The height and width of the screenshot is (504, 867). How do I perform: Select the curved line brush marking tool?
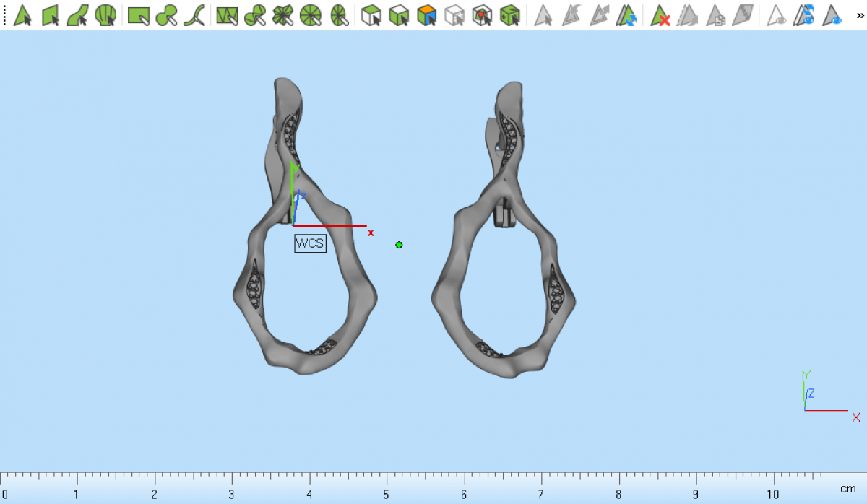click(194, 15)
